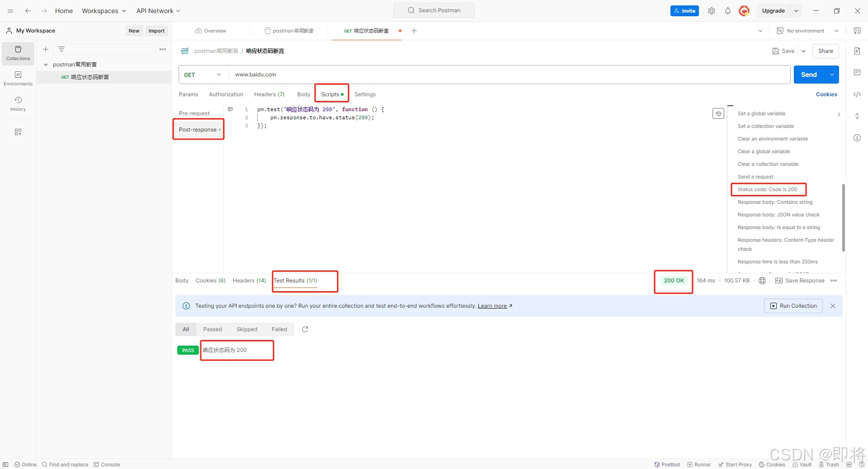Open the No environment selector
This screenshot has height=469, width=868.
click(807, 31)
